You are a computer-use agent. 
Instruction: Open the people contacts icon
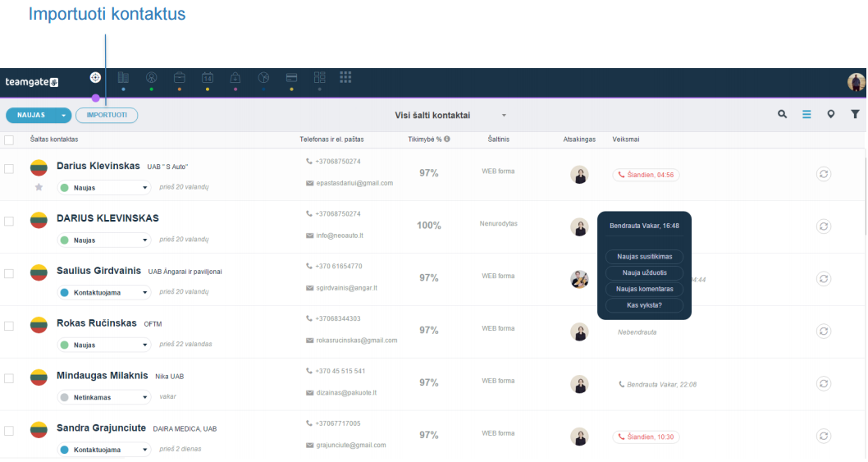151,78
